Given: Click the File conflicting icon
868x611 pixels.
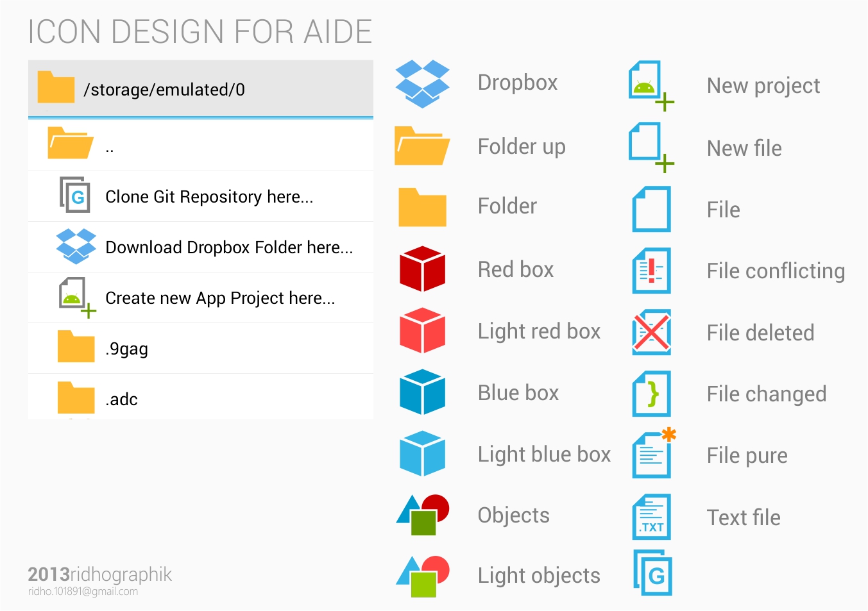Looking at the screenshot, I should [650, 271].
